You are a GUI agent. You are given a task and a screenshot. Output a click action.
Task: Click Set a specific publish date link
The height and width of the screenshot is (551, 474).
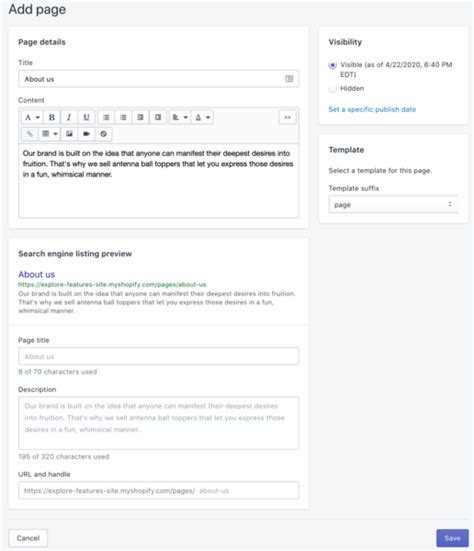(x=372, y=109)
